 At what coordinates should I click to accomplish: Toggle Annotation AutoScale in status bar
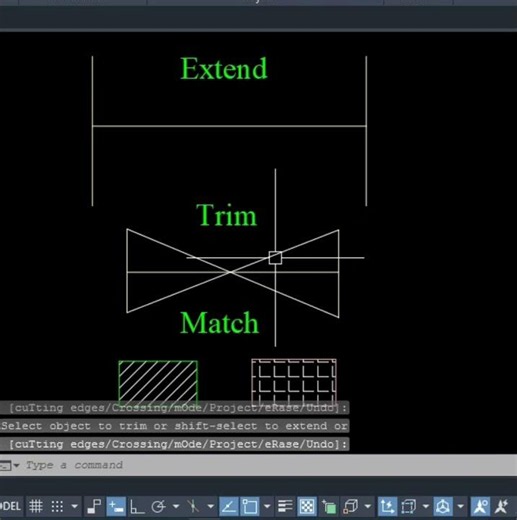point(502,507)
